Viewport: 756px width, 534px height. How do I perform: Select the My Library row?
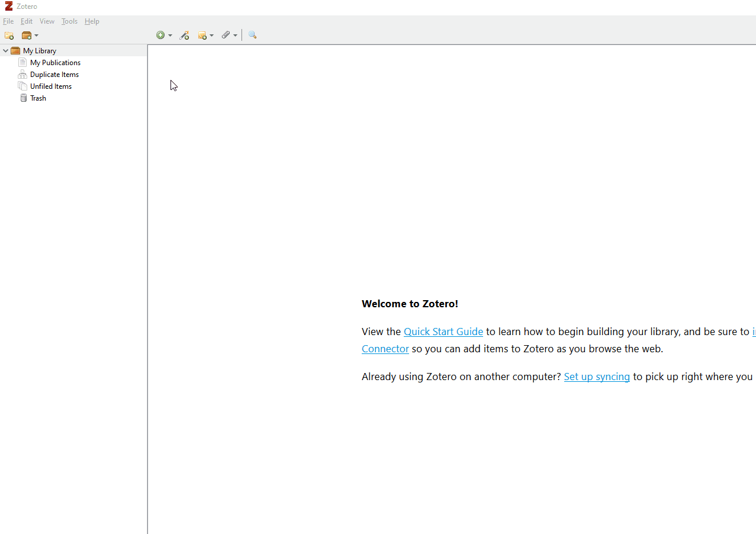pos(73,51)
